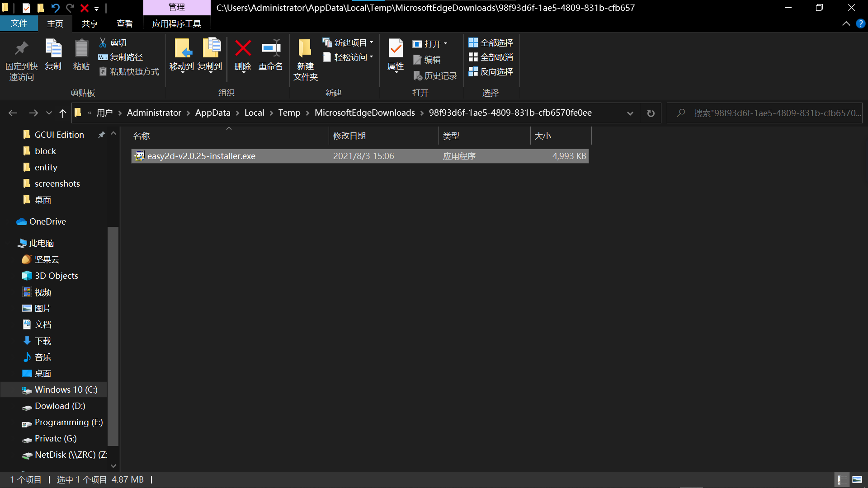Click the search box in this folder

(x=765, y=113)
